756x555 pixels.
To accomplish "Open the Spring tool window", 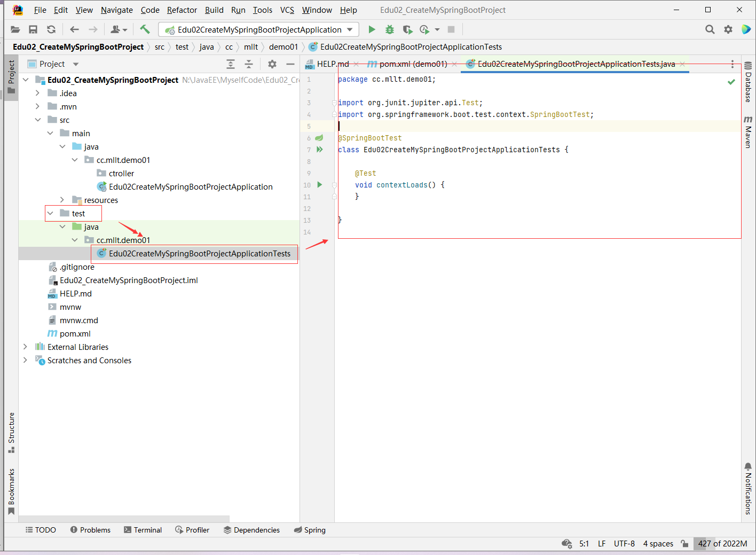I will click(310, 530).
